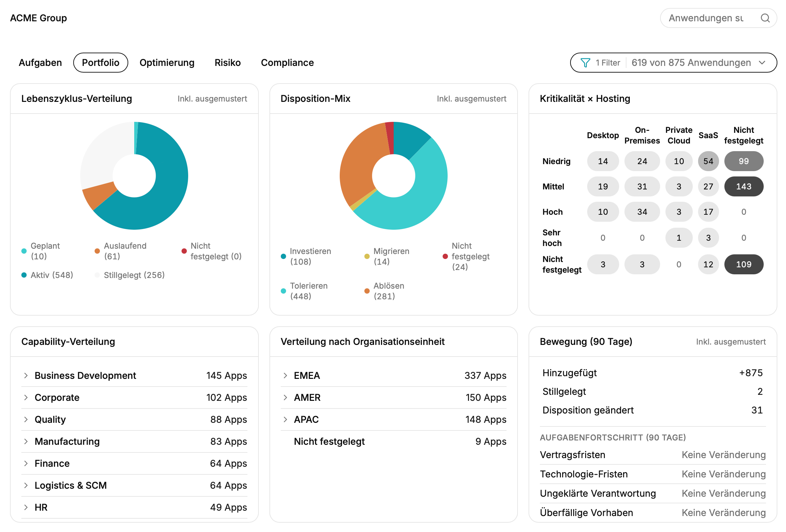786x532 pixels.
Task: Click the Technologie-Fristen row
Action: 652,474
